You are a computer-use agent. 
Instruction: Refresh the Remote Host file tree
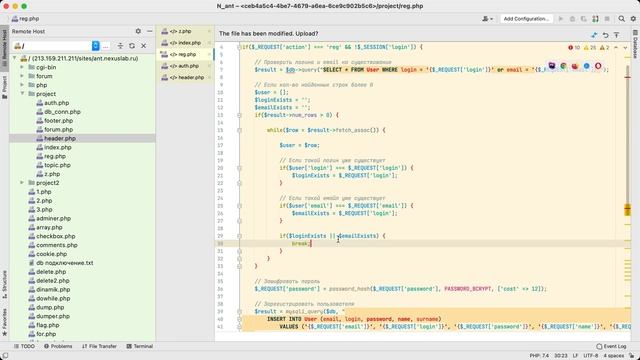[x=132, y=46]
